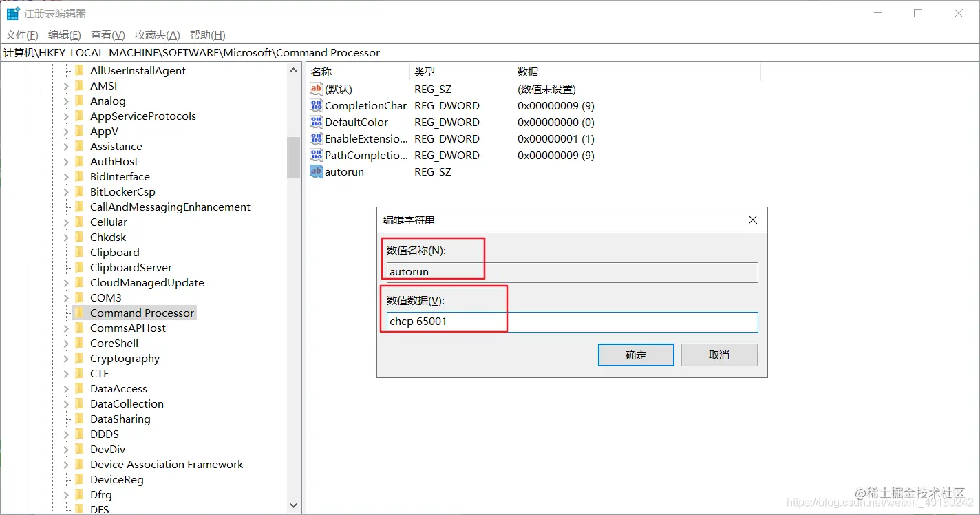Viewport: 980px width, 515px height.
Task: Expand the CommsAPHost key
Action: pyautogui.click(x=67, y=328)
